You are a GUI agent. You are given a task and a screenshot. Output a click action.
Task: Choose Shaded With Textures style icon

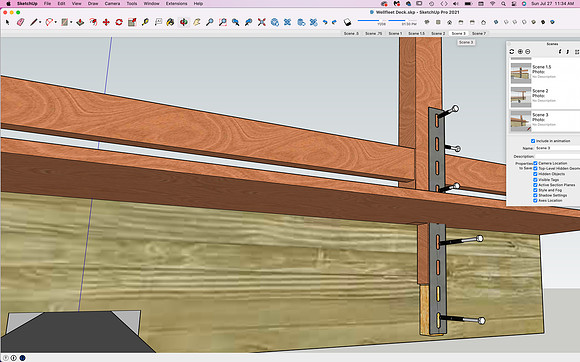(543, 22)
